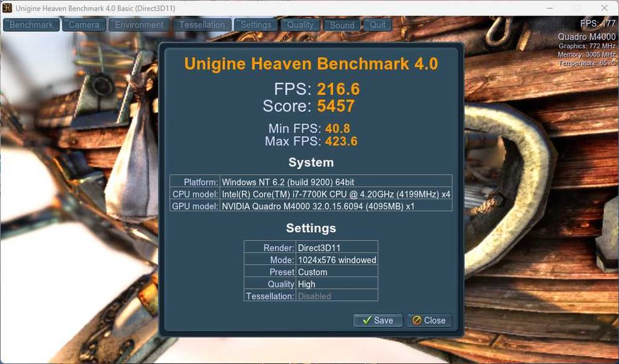Viewport: 619px width, 364px height.
Task: Click the GPU model NVIDIA Quadro M4000 row
Action: [311, 206]
